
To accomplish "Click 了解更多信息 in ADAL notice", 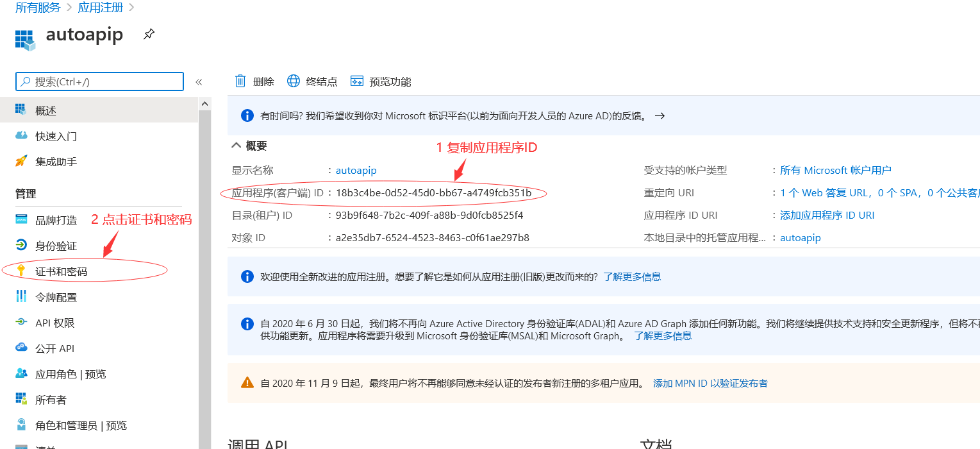I will point(663,335).
